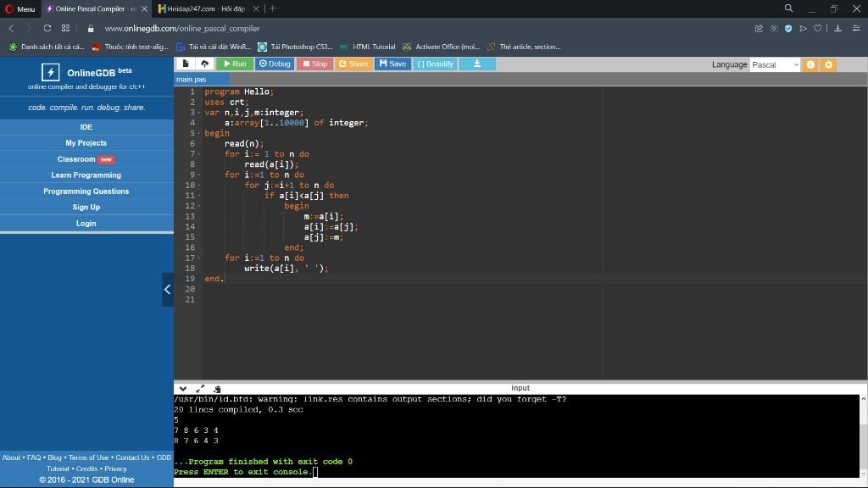Fold the for loop at line 9
868x488 pixels.
(198, 175)
